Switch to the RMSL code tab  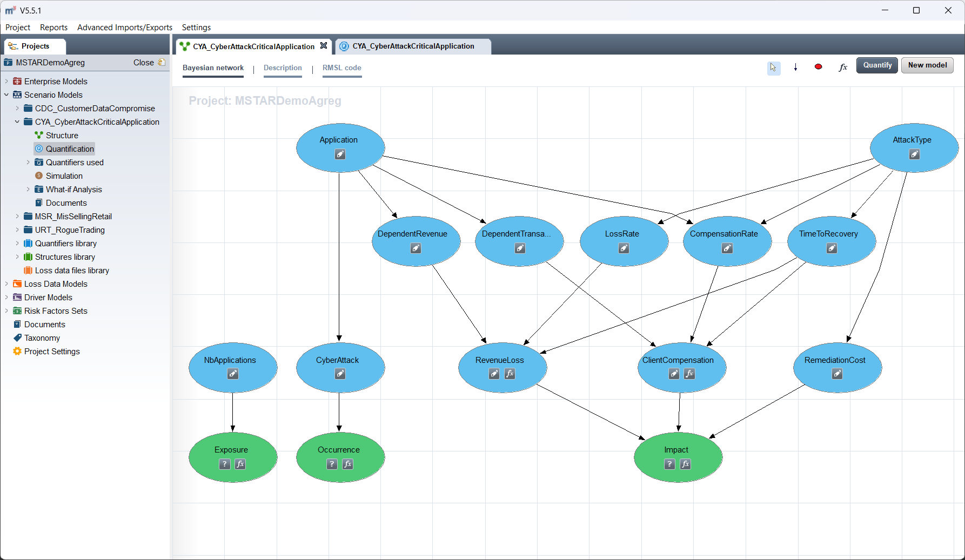[x=342, y=68]
